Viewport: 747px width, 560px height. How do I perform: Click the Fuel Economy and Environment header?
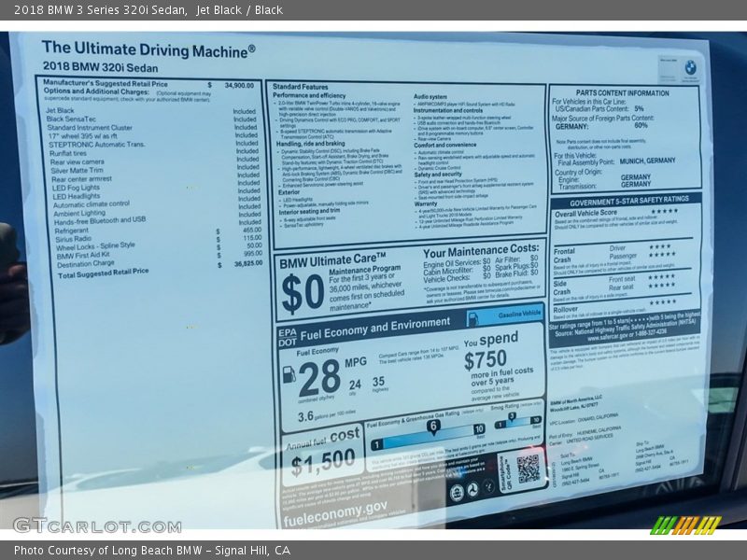click(377, 328)
